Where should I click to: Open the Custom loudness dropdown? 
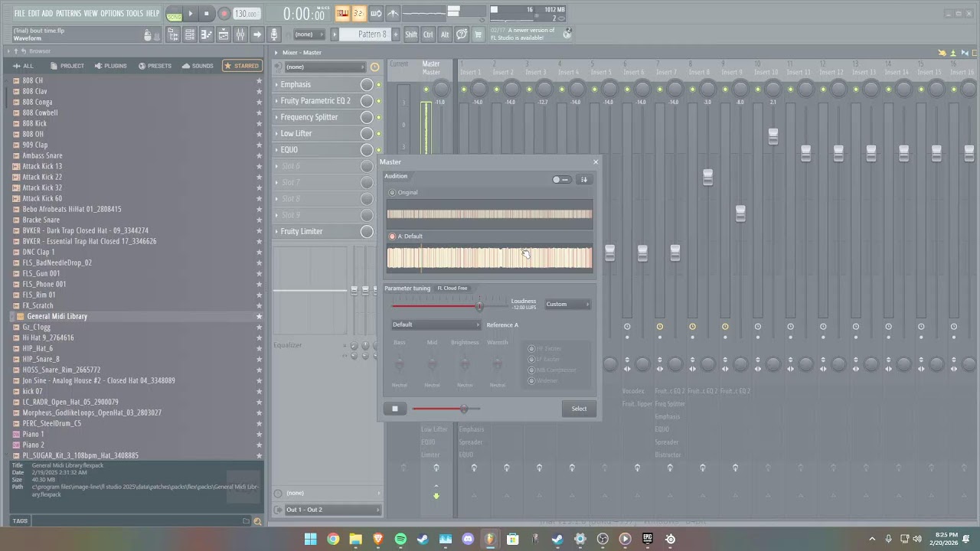click(567, 305)
